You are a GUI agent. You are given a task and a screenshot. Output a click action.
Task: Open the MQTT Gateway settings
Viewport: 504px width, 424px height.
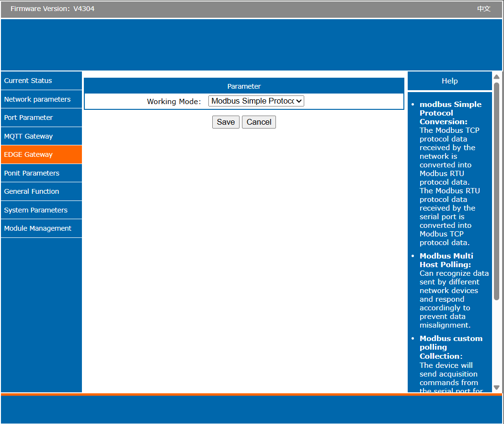(29, 136)
